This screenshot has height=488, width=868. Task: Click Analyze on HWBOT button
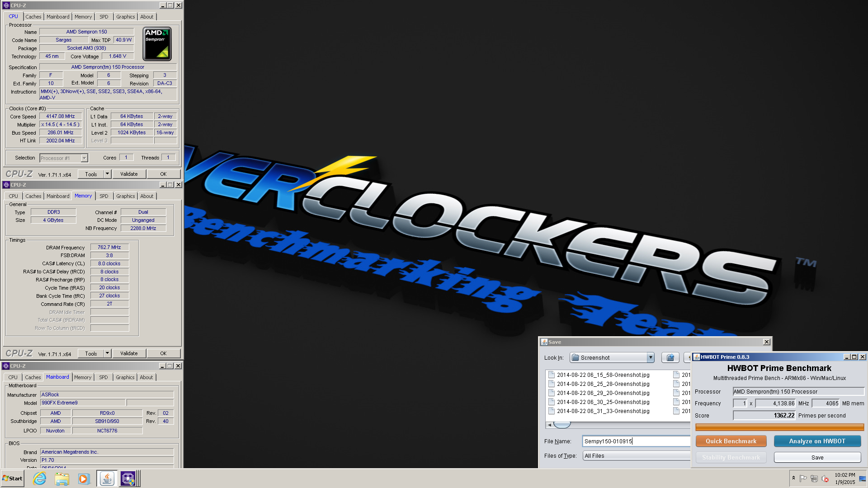pyautogui.click(x=817, y=441)
